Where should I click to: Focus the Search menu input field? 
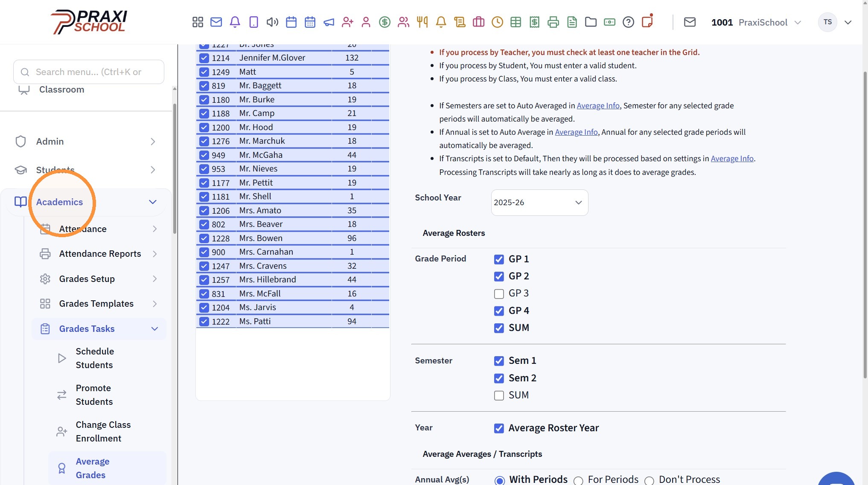[89, 72]
